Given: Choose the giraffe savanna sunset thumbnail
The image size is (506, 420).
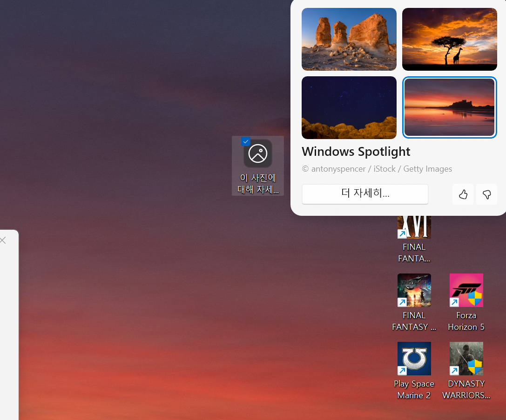Looking at the screenshot, I should point(449,39).
